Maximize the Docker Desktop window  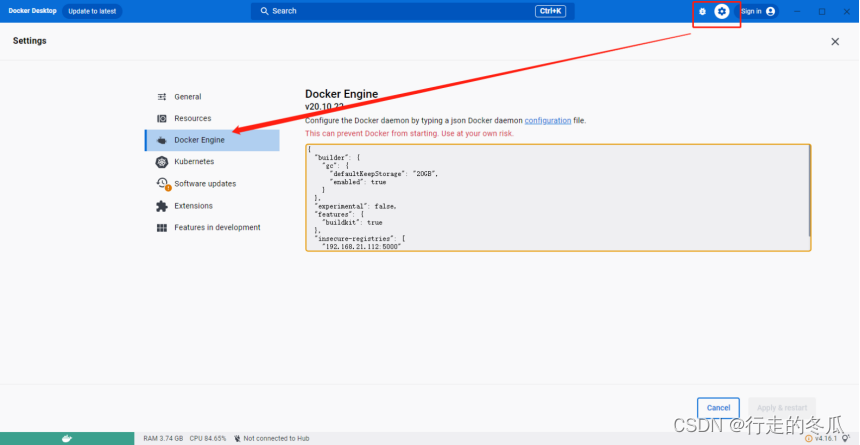[x=822, y=12]
